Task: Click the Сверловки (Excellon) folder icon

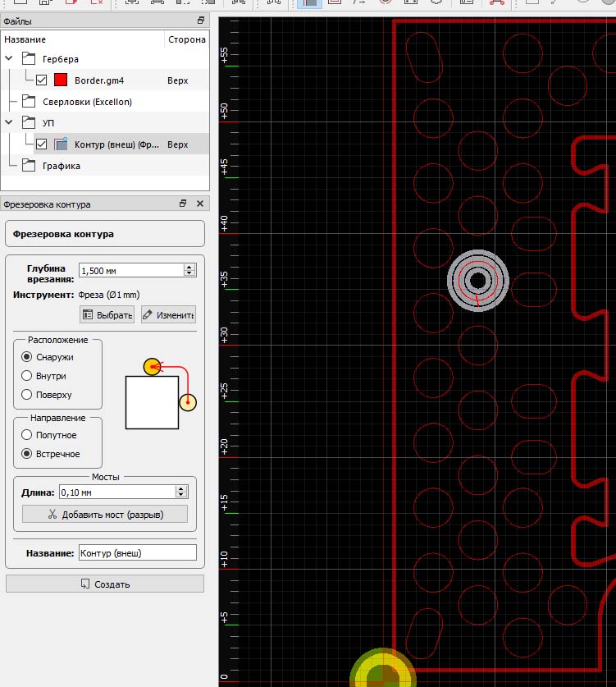Action: click(x=29, y=102)
